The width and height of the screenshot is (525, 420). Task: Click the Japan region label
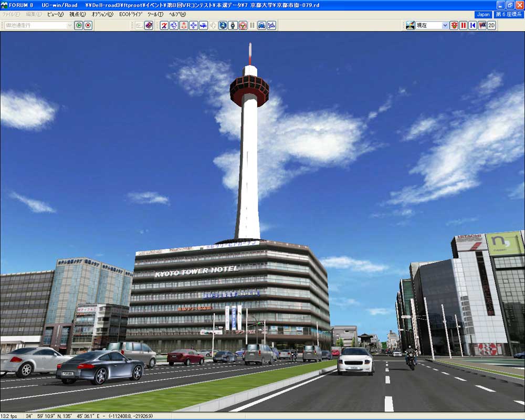pyautogui.click(x=483, y=14)
